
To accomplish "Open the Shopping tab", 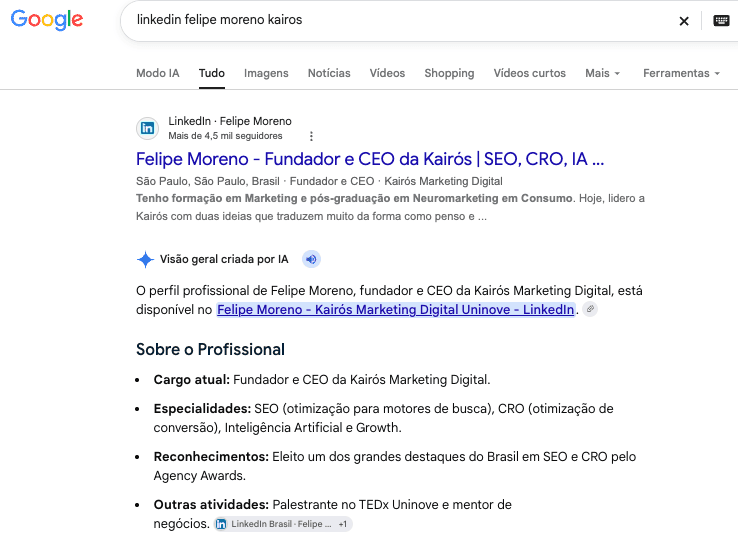I will (x=449, y=73).
